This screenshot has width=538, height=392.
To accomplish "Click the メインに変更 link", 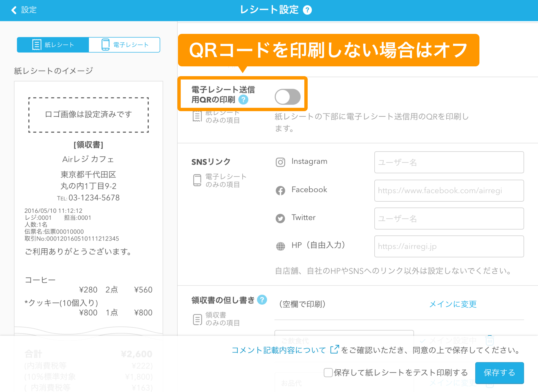I will point(453,304).
